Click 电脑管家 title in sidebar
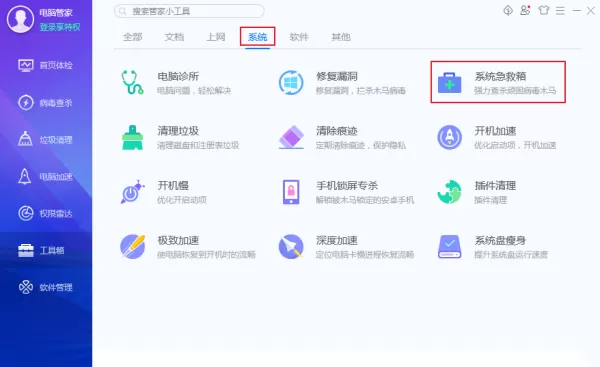The height and width of the screenshot is (367, 600). click(x=56, y=13)
